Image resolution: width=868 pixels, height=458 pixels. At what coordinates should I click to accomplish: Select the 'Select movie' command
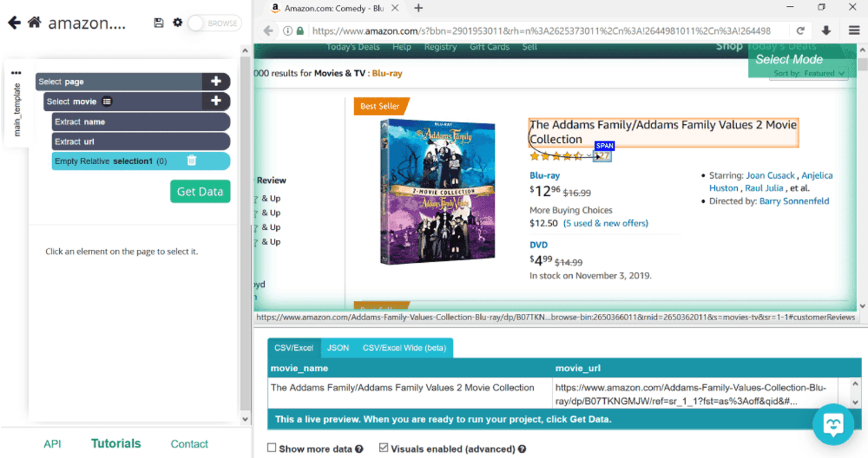123,101
